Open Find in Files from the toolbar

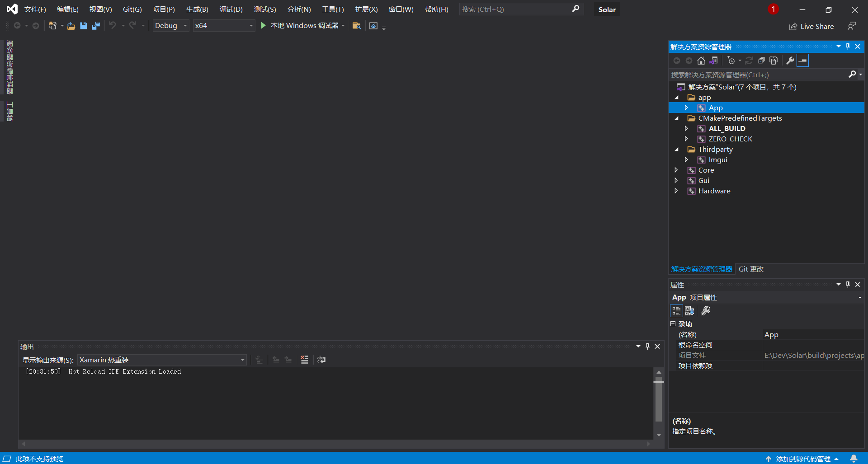(357, 26)
